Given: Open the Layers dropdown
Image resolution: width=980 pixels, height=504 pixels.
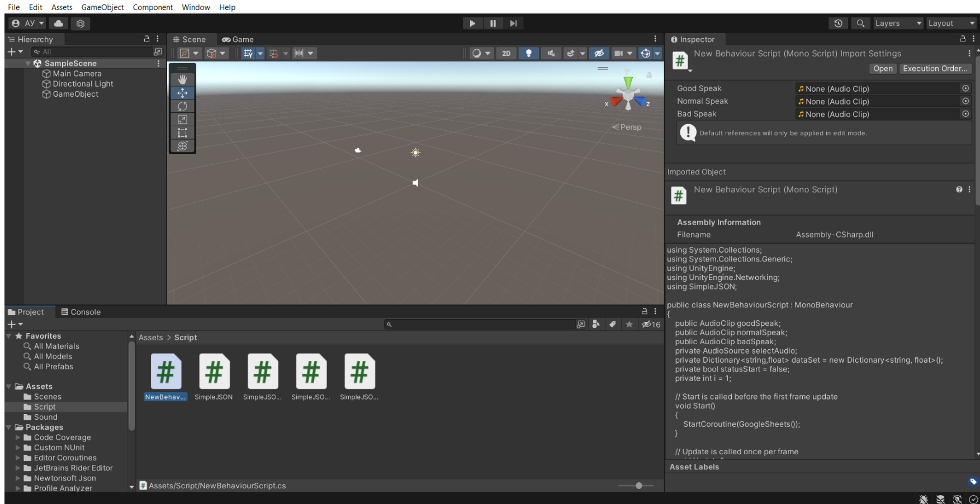Looking at the screenshot, I should coord(898,23).
